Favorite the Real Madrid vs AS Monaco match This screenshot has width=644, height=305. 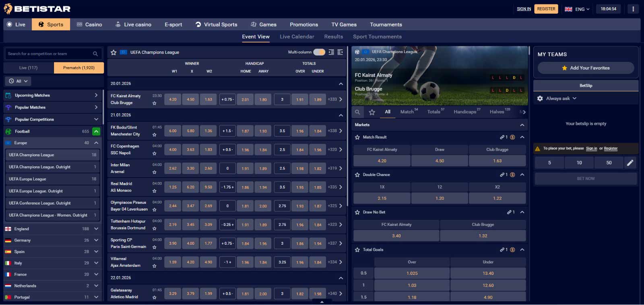coord(154,191)
